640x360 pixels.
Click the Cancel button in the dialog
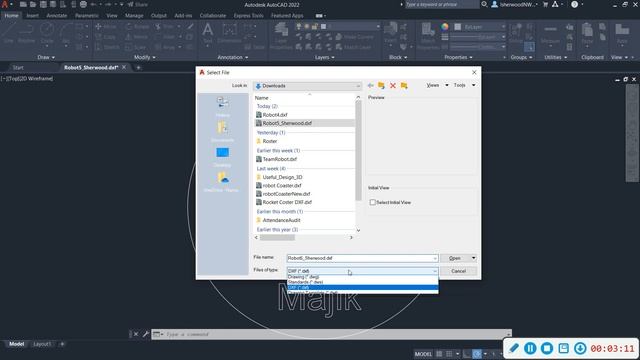coord(458,271)
